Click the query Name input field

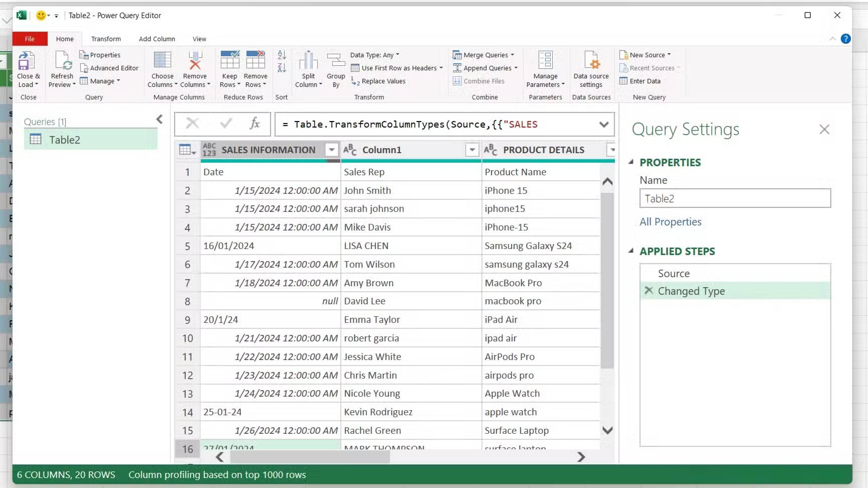tap(734, 198)
